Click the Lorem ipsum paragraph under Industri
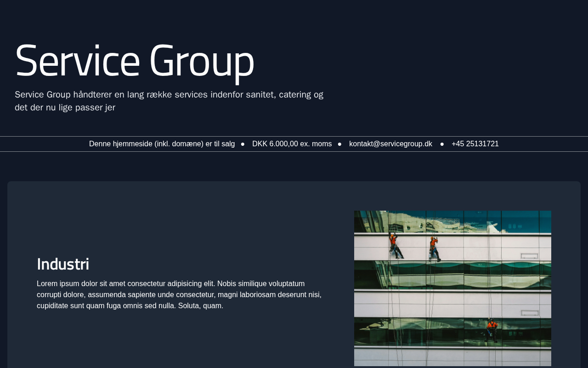588x368 pixels. point(180,294)
